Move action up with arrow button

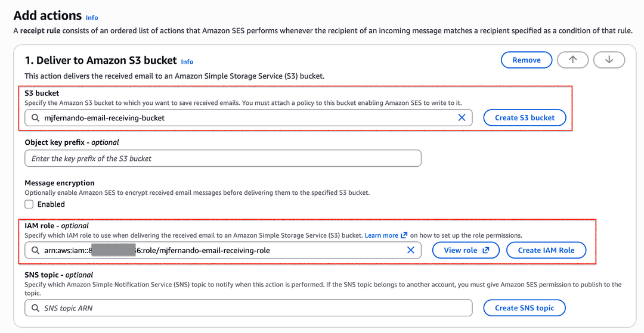click(572, 60)
